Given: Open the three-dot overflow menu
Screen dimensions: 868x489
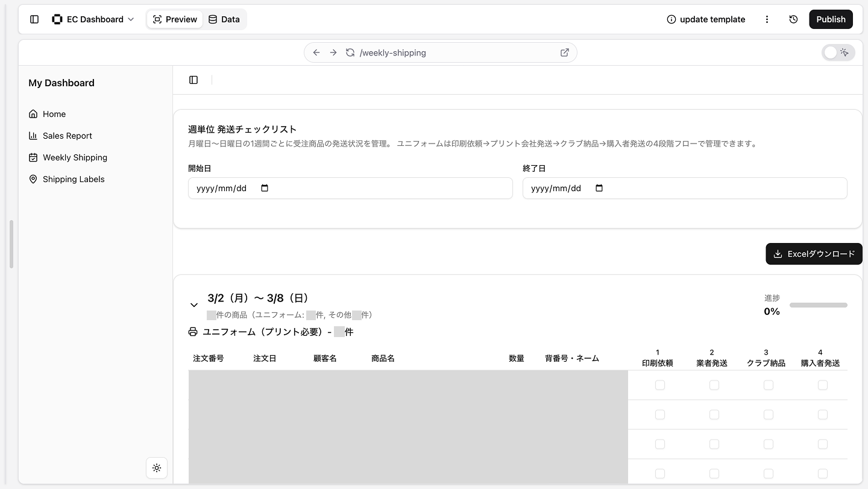Looking at the screenshot, I should point(767,19).
